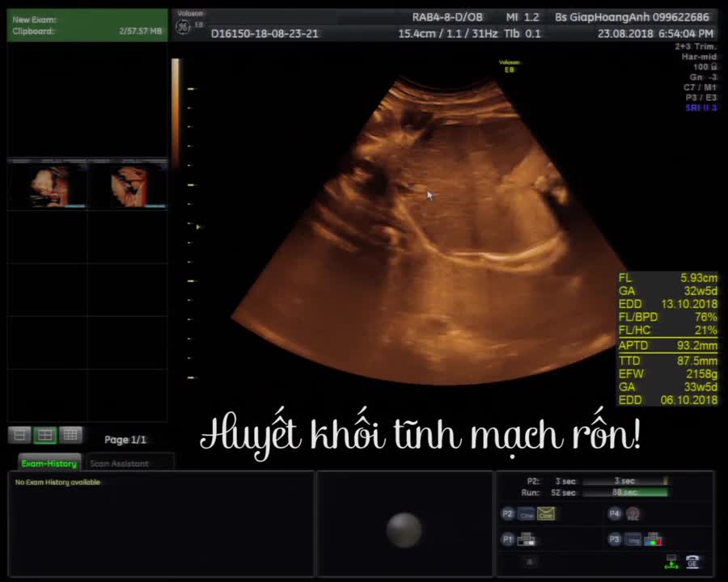
Task: Click the EDD value '13.10.2018'
Action: tap(689, 304)
